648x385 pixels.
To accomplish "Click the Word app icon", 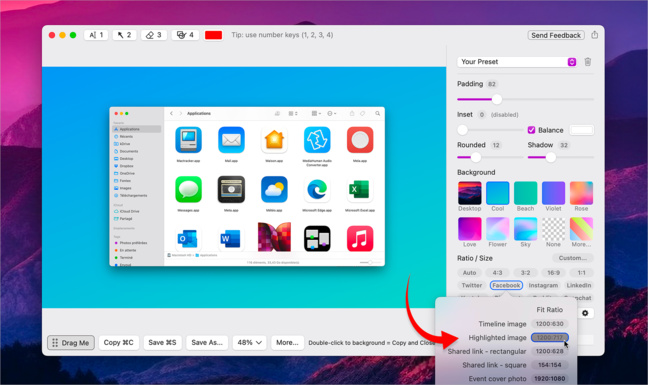I will pyautogui.click(x=231, y=238).
